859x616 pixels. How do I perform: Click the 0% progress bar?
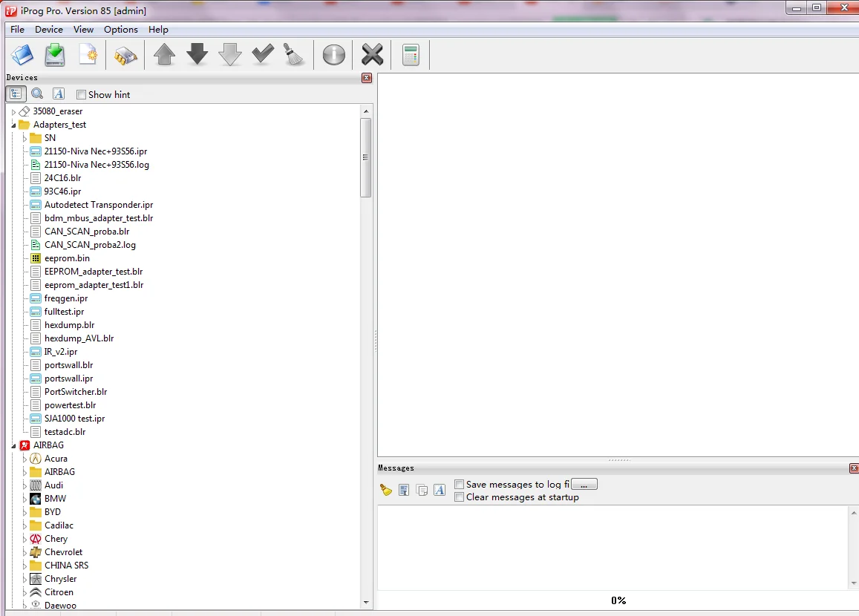coord(618,600)
